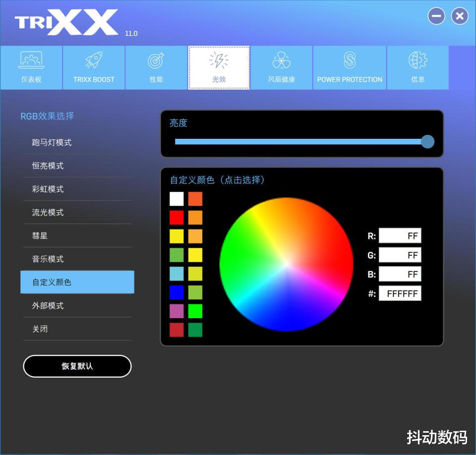The width and height of the screenshot is (476, 455).
Task: Click the 11.0 version number
Action: [131, 33]
